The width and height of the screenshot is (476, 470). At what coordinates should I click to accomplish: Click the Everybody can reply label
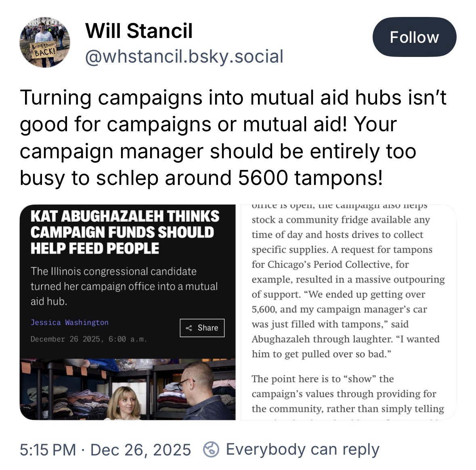point(302,449)
